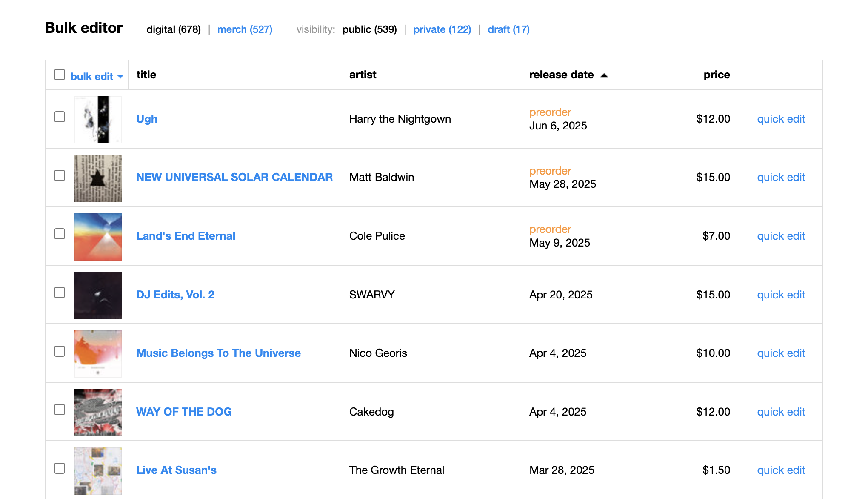Image resolution: width=868 pixels, height=499 pixels.
Task: Click the $1.50 price cell
Action: point(716,470)
